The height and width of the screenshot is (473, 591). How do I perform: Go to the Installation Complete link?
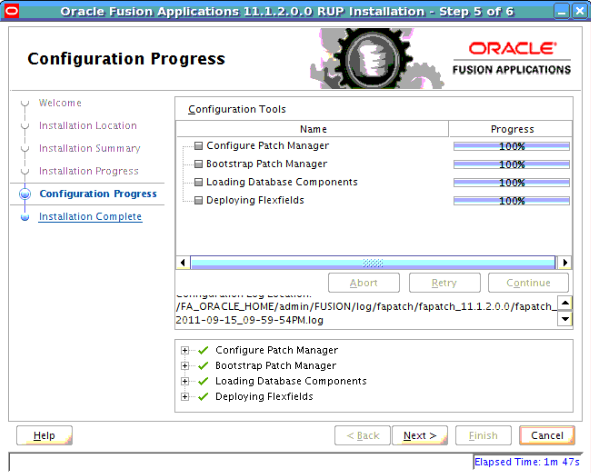(90, 216)
